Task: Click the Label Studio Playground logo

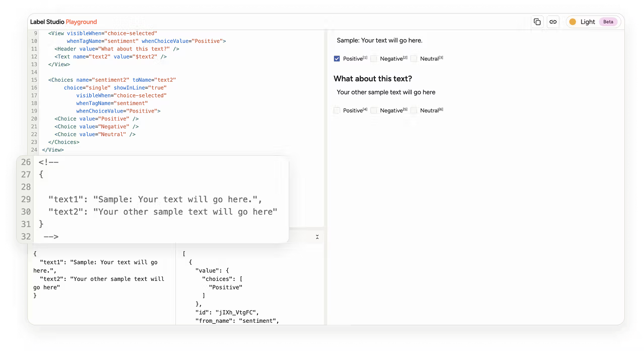Action: click(x=63, y=22)
